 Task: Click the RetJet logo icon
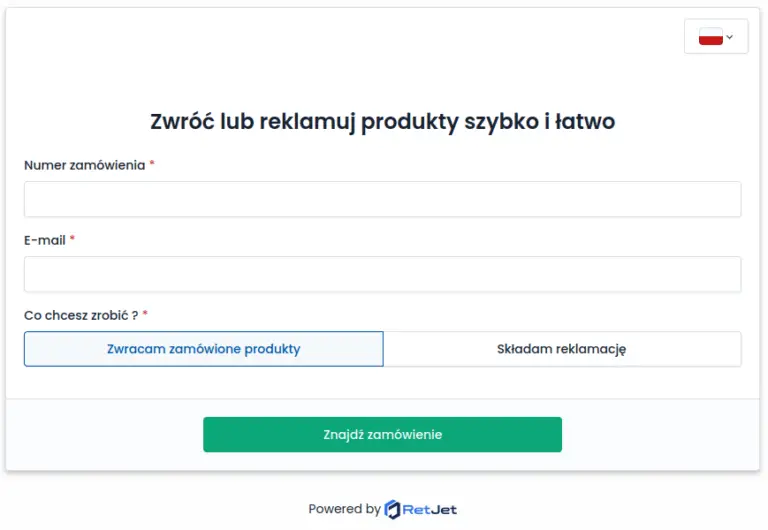[393, 509]
